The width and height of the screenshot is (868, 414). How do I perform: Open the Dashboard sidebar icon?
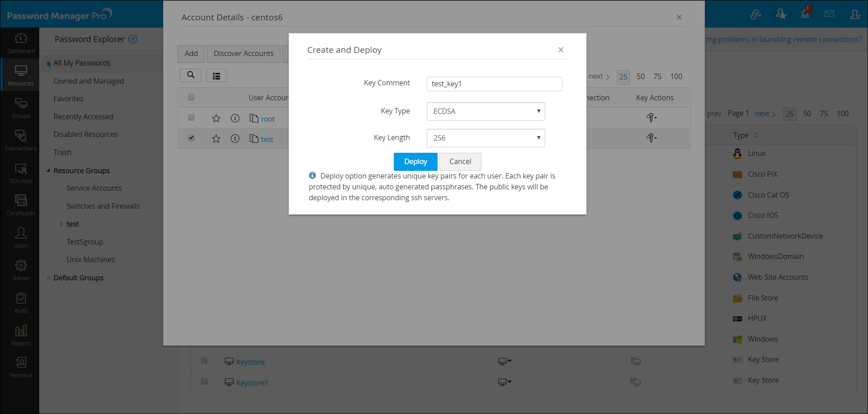(21, 43)
